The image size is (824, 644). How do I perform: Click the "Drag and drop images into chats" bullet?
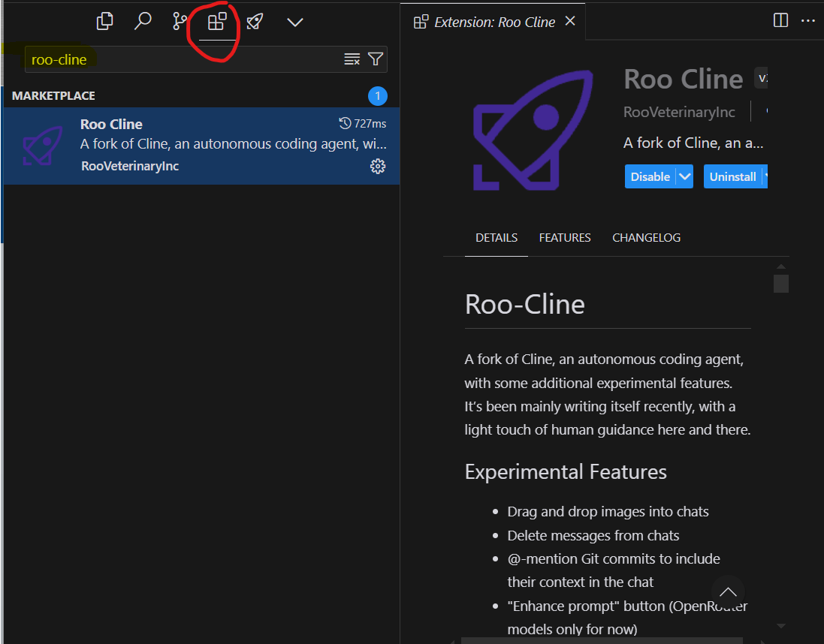point(608,512)
